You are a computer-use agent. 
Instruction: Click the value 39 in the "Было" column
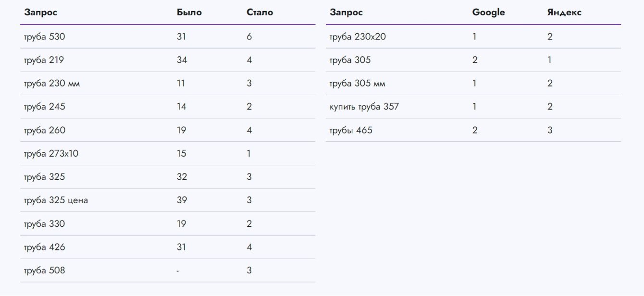pyautogui.click(x=182, y=200)
